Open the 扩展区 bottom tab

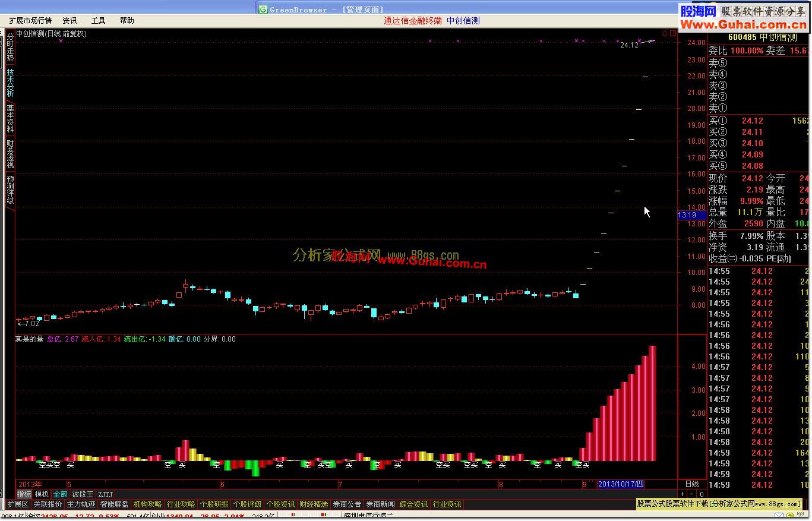17,504
